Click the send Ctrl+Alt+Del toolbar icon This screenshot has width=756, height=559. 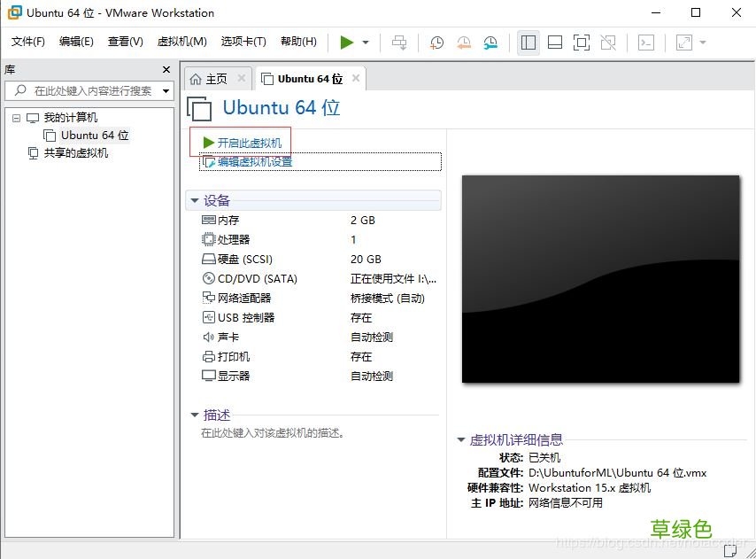[399, 43]
